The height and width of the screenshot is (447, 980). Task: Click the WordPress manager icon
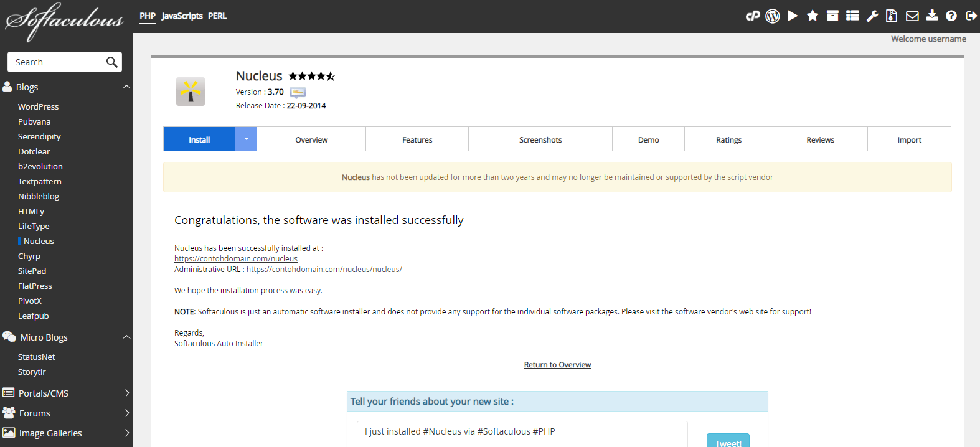click(x=773, y=16)
